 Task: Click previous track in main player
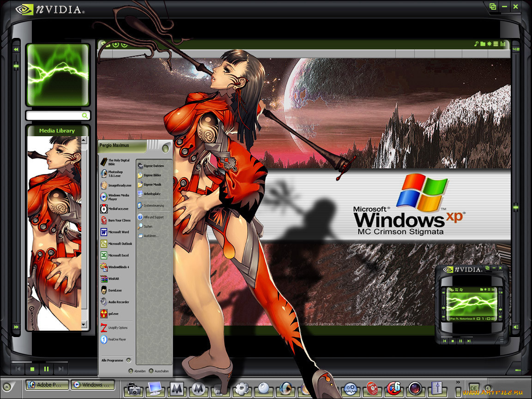(18, 369)
